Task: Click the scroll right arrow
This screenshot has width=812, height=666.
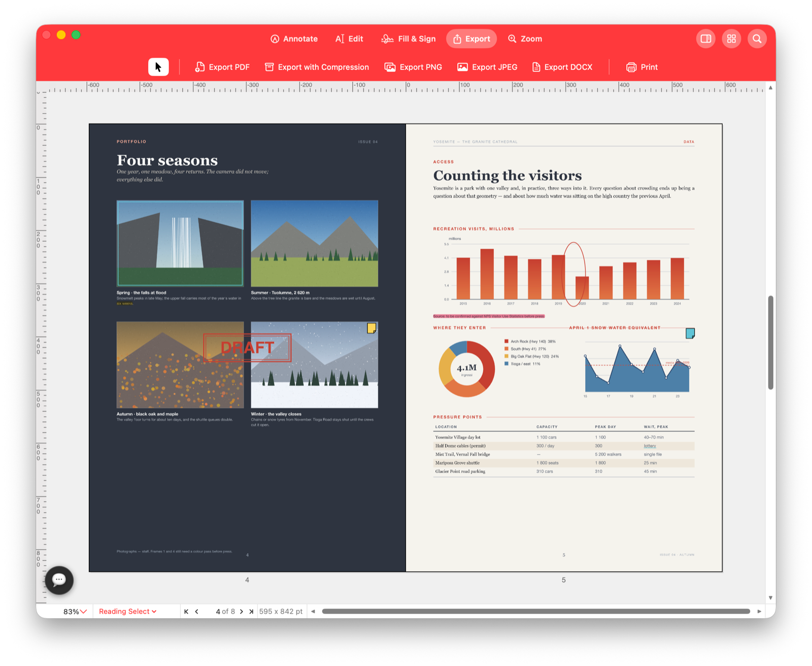Action: (x=759, y=611)
